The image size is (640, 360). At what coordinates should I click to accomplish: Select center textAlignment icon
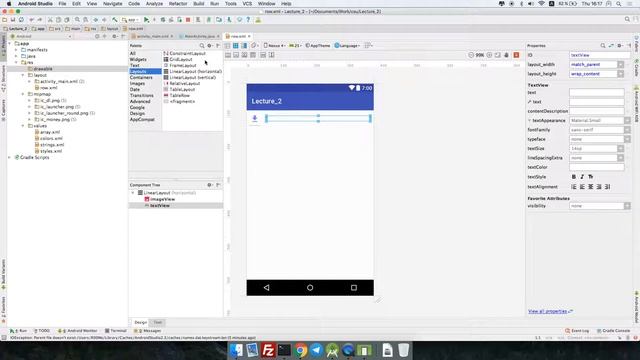click(x=591, y=187)
